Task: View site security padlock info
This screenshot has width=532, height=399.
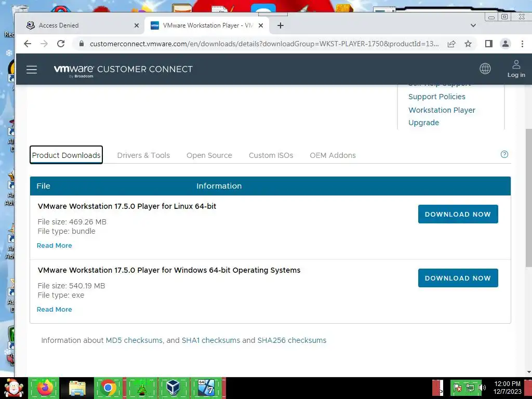Action: coord(82,44)
